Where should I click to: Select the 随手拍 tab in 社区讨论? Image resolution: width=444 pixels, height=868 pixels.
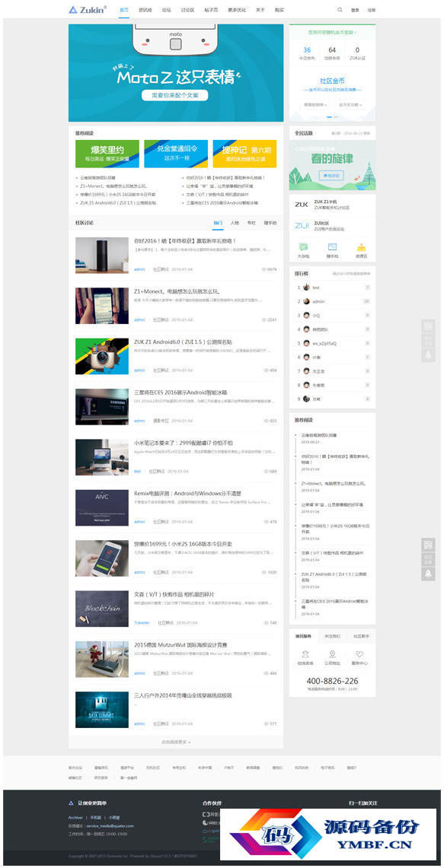[x=270, y=223]
